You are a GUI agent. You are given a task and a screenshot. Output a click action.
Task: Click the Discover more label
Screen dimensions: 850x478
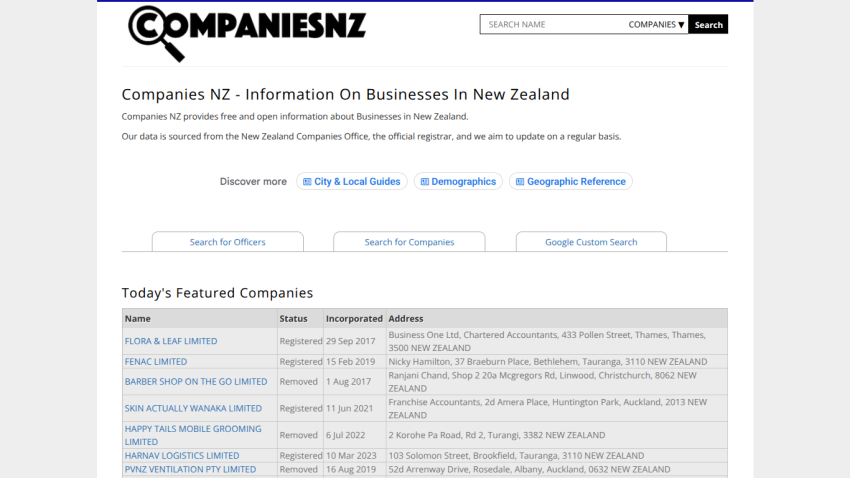[x=253, y=182]
